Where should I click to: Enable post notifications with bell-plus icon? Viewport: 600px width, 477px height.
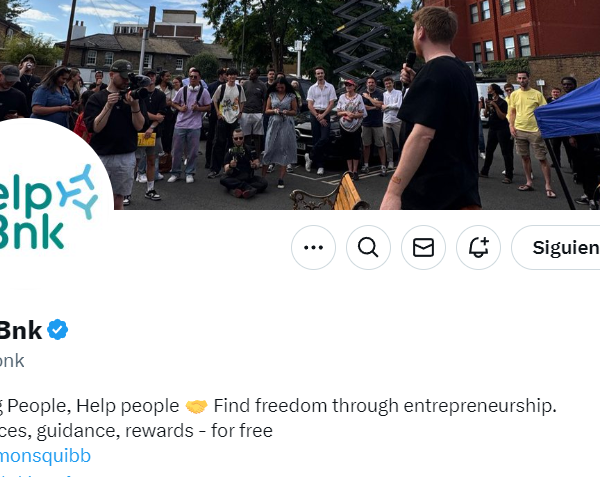click(478, 247)
